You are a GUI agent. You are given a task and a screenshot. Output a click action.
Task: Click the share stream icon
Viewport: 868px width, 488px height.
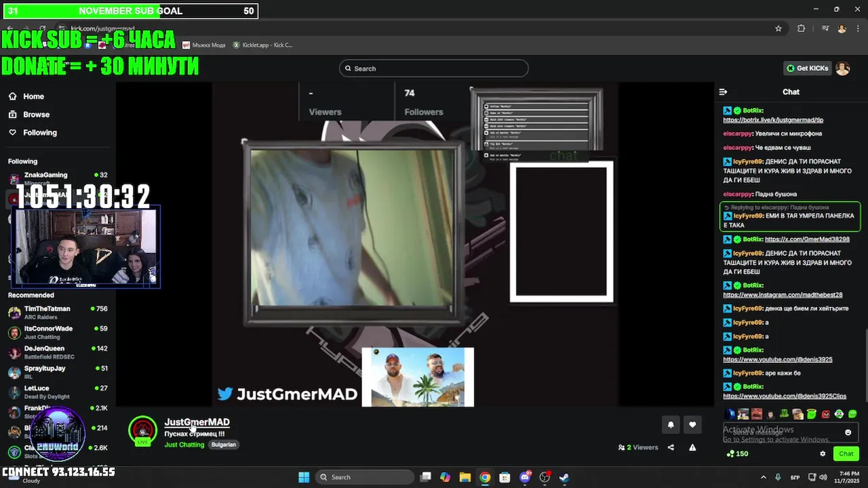[x=671, y=447]
